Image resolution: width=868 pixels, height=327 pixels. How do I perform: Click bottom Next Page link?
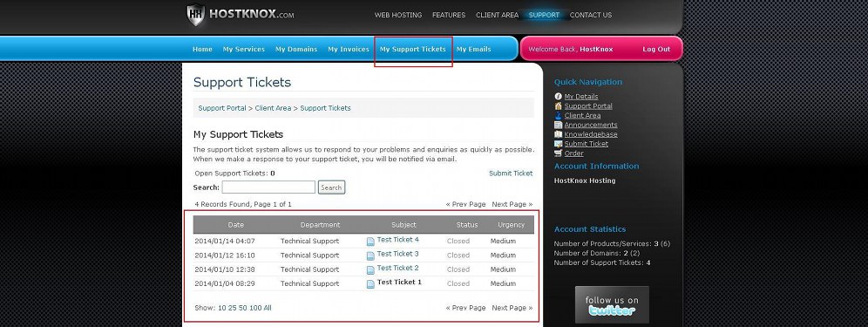512,308
